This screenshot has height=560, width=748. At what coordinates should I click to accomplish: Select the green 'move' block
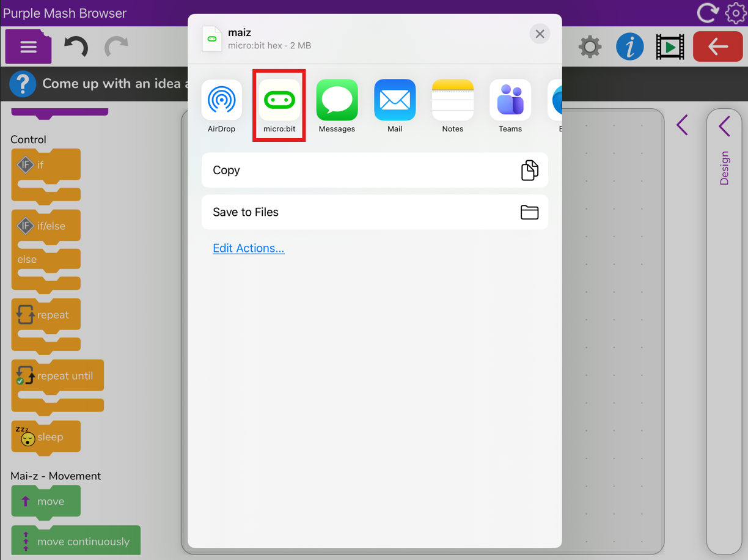[46, 503]
